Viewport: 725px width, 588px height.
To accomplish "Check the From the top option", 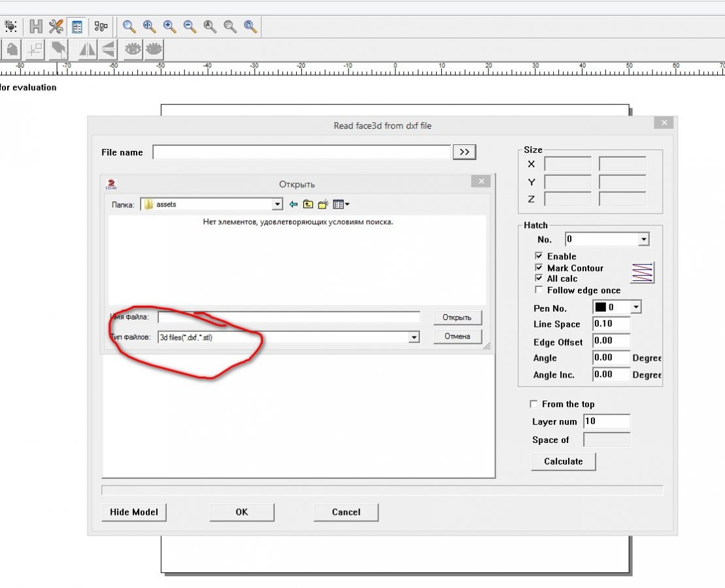I will click(x=533, y=404).
